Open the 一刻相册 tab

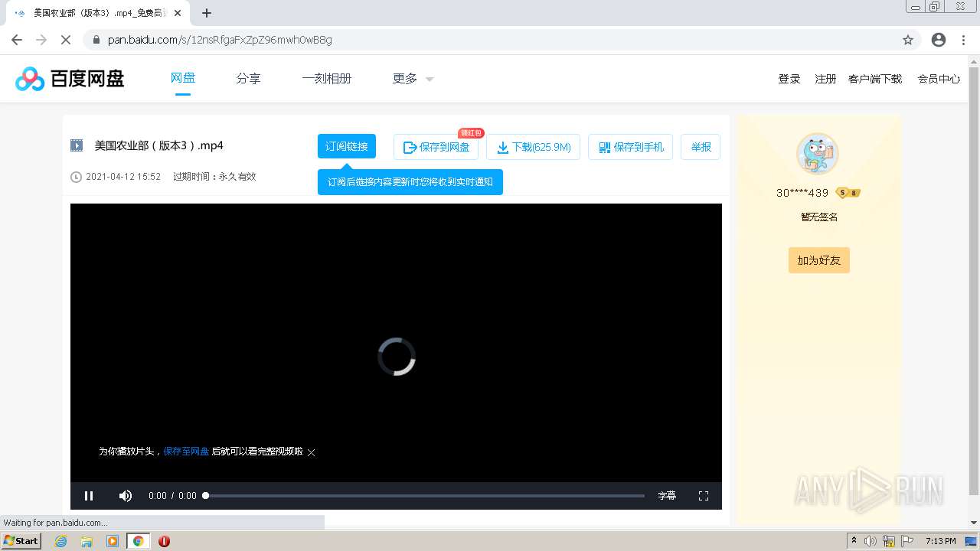(x=326, y=78)
